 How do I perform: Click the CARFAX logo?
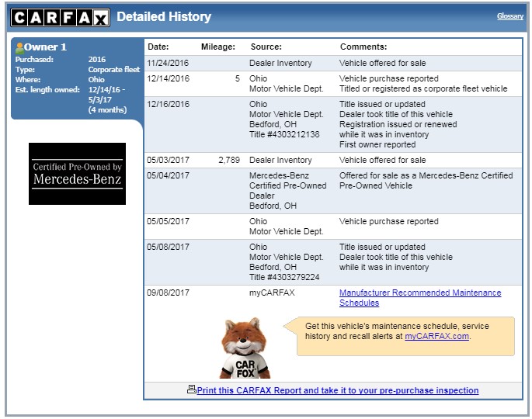[60, 17]
